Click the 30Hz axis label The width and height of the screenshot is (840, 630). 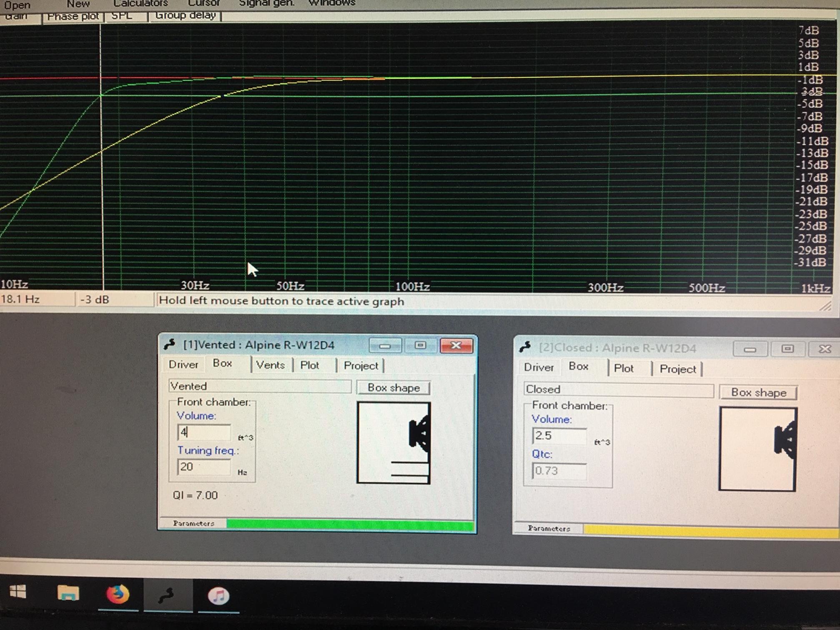pyautogui.click(x=195, y=285)
